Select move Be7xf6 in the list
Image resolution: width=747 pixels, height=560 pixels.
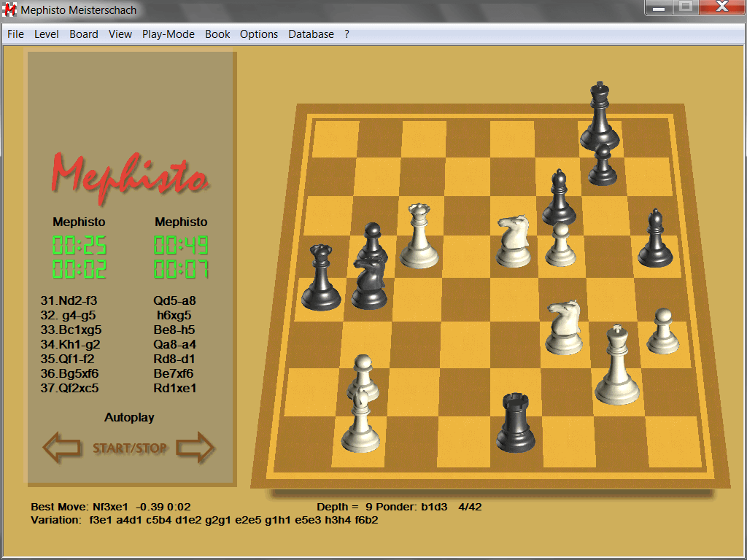174,373
